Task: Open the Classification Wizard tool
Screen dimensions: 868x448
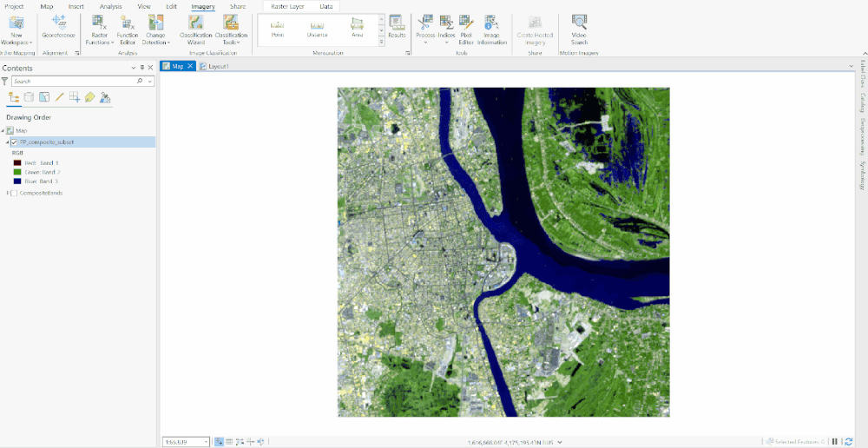Action: pyautogui.click(x=195, y=30)
